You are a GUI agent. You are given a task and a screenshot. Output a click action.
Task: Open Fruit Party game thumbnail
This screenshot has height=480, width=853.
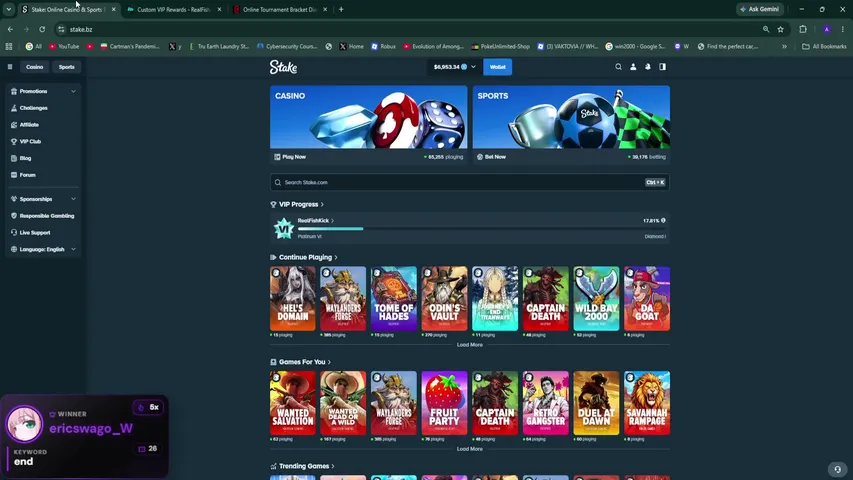pyautogui.click(x=444, y=403)
